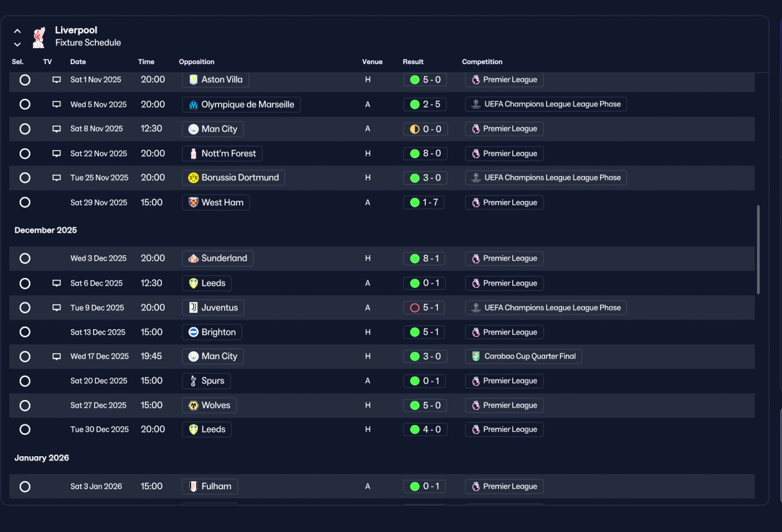Open the Nott'm Forest 8 - 0 result
The width and height of the screenshot is (782, 532).
click(x=425, y=154)
